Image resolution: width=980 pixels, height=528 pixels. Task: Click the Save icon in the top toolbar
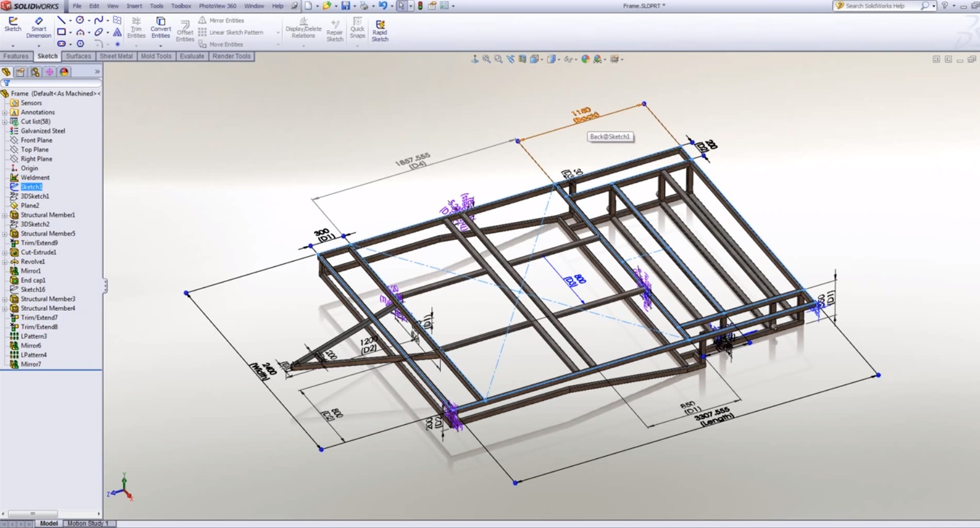pyautogui.click(x=345, y=6)
